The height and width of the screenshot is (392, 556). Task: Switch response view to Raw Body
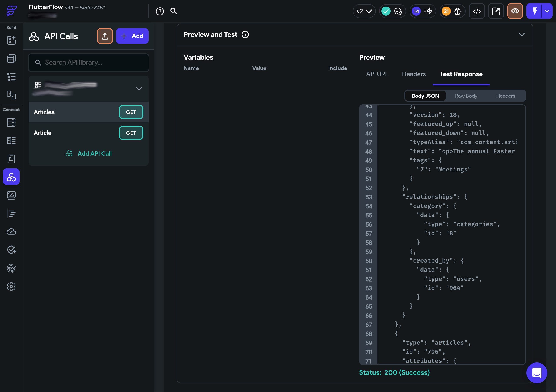(466, 96)
